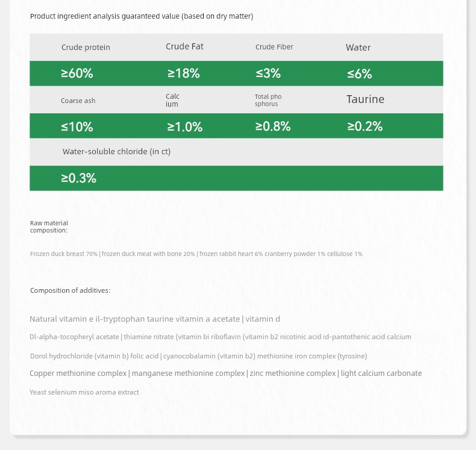Select the ≥0.8% phosphorus value
476x450 pixels.
(272, 127)
